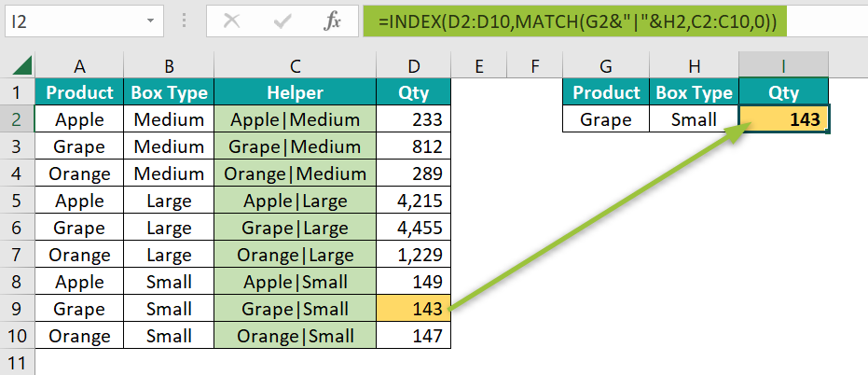Select quantity cell 812
The image size is (868, 375).
(x=414, y=146)
